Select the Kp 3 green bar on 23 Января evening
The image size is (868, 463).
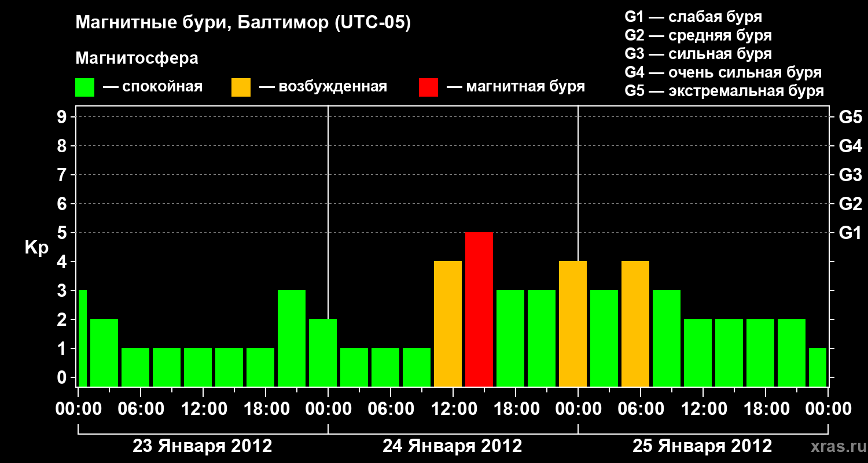(292, 338)
